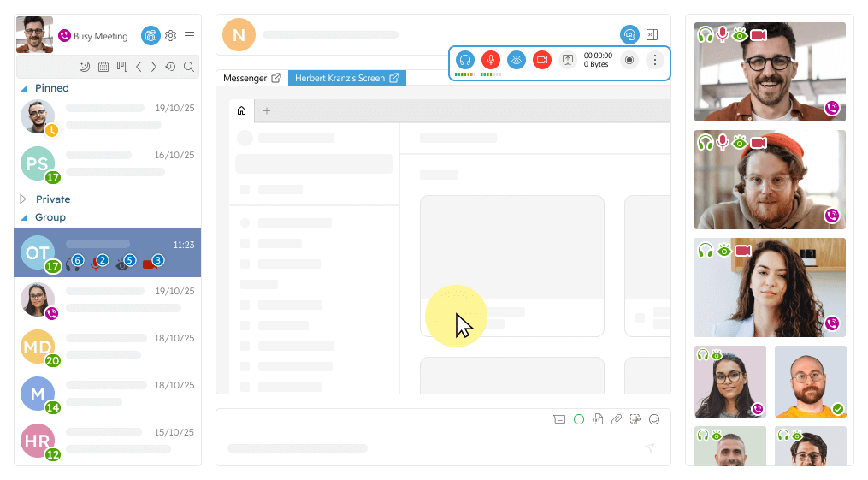The height and width of the screenshot is (480, 868).
Task: Collapse the Group section
Action: [x=24, y=217]
